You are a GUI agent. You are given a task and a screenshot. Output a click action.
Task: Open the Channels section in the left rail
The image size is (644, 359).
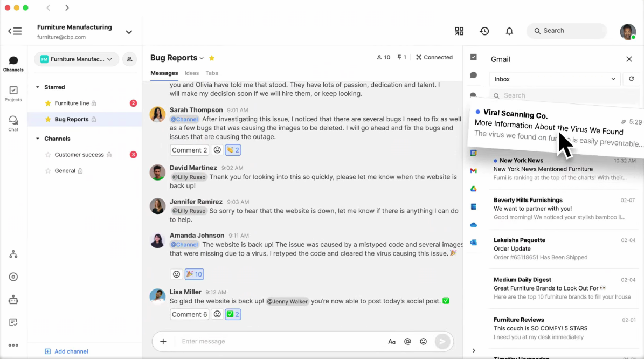(13, 64)
